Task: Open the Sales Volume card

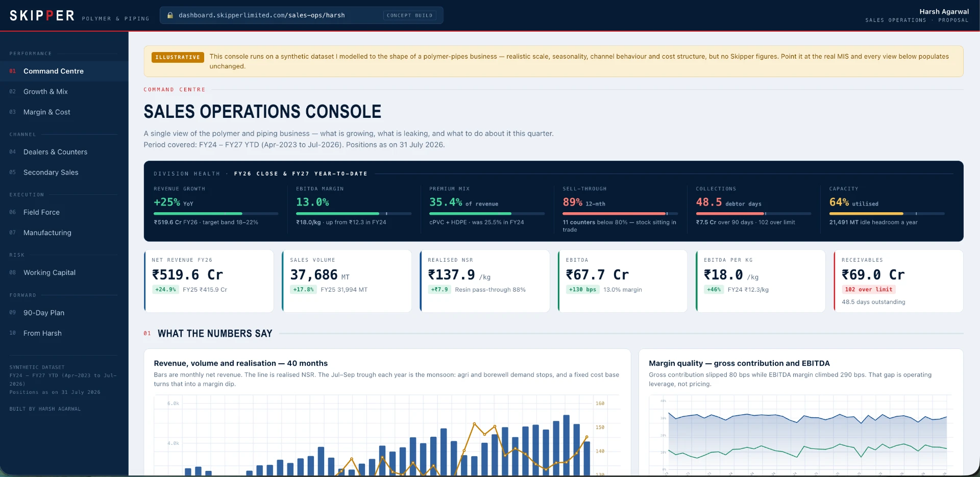Action: point(347,281)
